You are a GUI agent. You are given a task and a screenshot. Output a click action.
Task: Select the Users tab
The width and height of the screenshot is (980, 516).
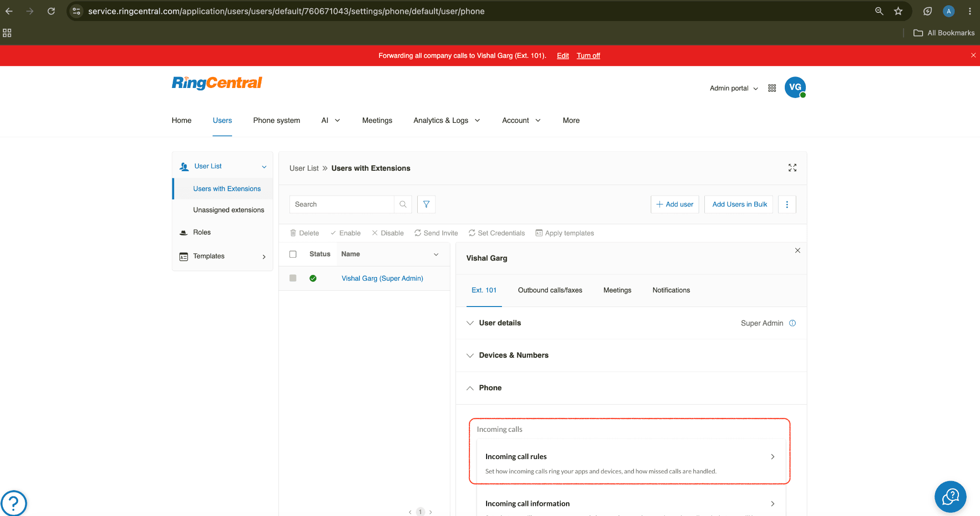223,121
